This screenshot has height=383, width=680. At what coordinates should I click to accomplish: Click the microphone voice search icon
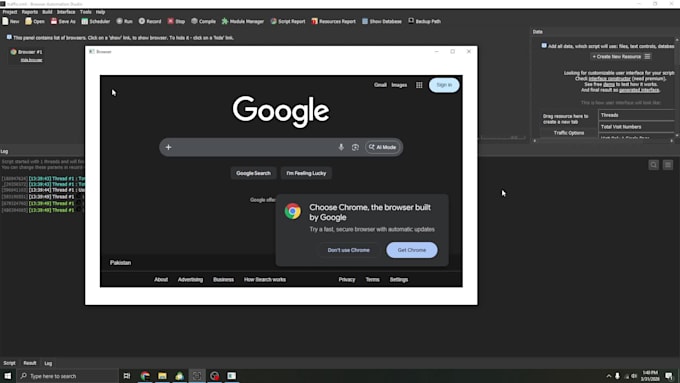click(x=341, y=147)
